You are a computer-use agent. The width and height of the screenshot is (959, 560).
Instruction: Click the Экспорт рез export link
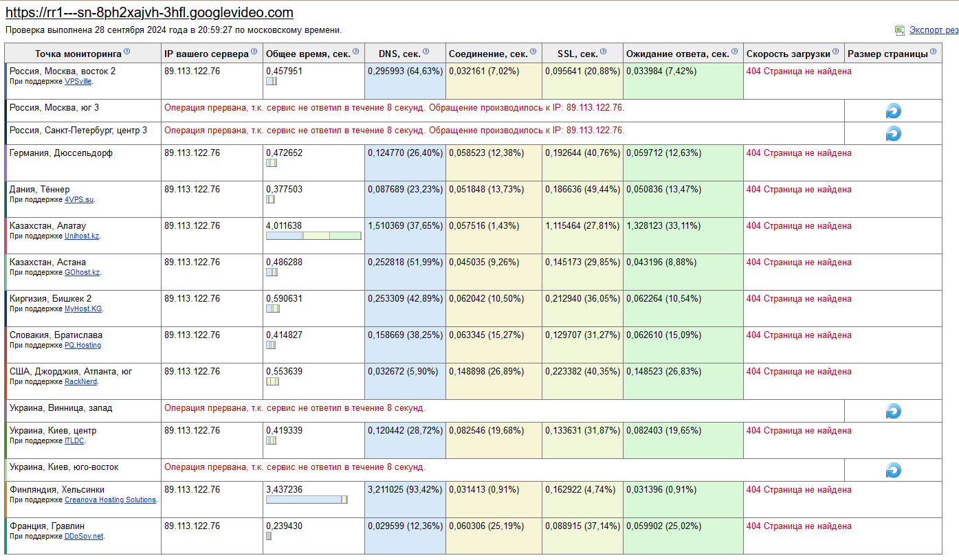tap(934, 30)
